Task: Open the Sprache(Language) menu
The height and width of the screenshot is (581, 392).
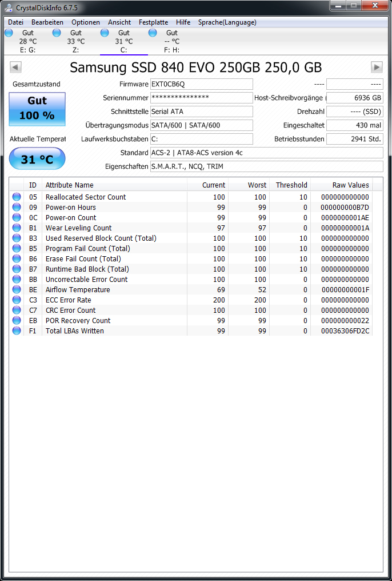Action: tap(227, 22)
